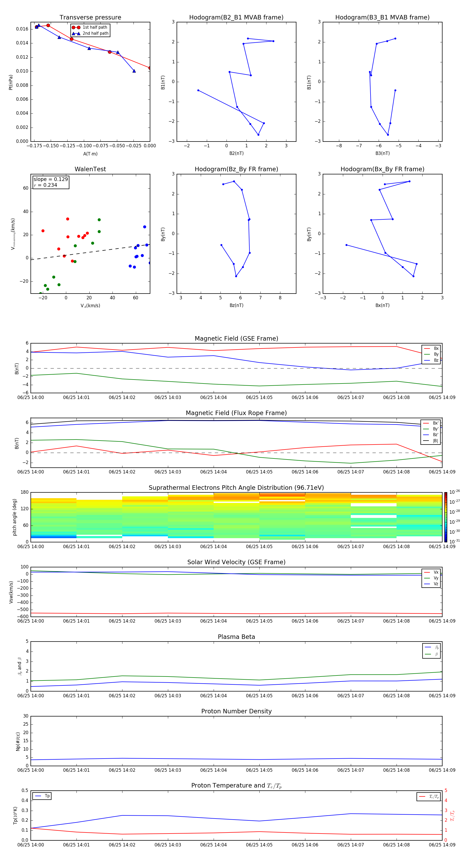Click the 'B3(nT)' x-axis label
The image size is (473, 868).
[382, 153]
